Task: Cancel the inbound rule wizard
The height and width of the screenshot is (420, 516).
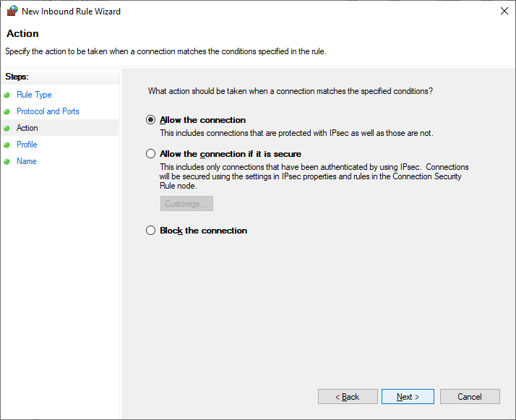Action: tap(470, 397)
